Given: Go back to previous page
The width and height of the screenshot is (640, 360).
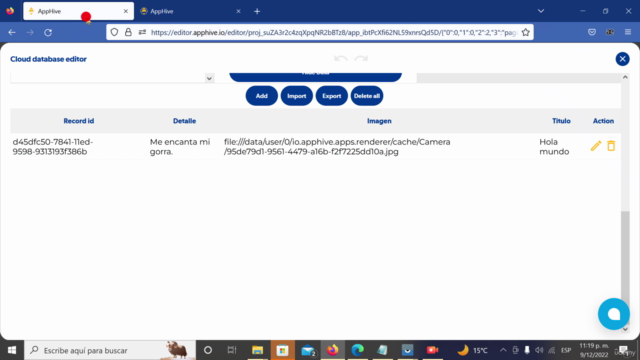Looking at the screenshot, I should coord(12,32).
